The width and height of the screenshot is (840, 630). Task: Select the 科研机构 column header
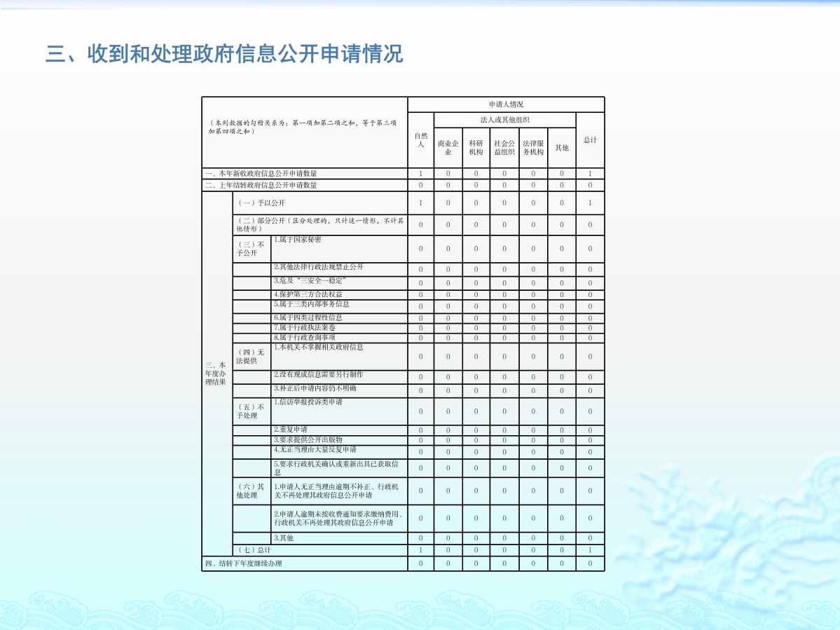tap(476, 148)
